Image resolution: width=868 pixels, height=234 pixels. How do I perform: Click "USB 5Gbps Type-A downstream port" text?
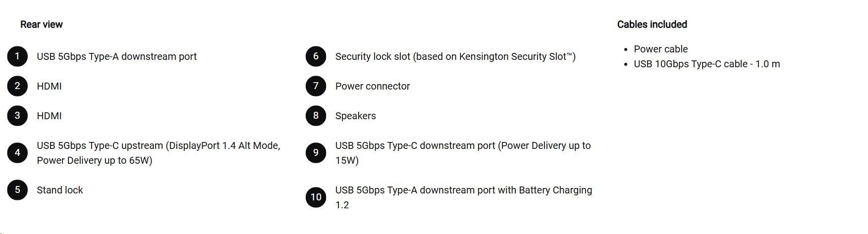point(116,57)
